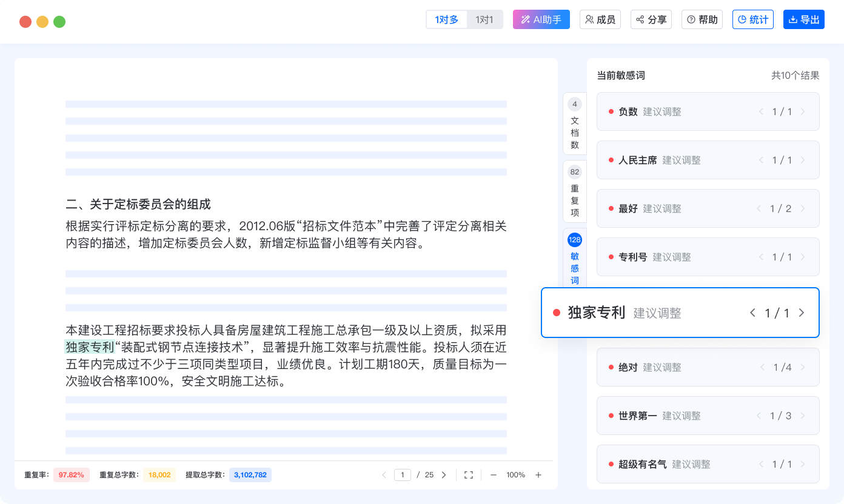This screenshot has width=844, height=504.
Task: Open 统计 statistics view
Action: 753,19
